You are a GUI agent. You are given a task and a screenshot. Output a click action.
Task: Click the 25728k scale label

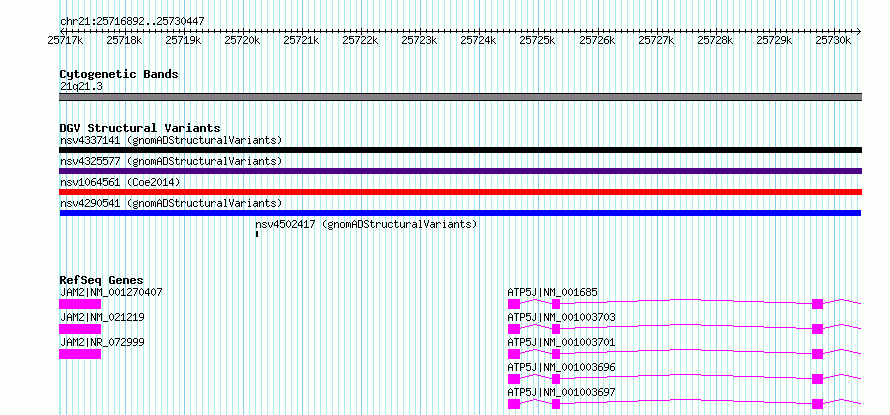pos(715,40)
